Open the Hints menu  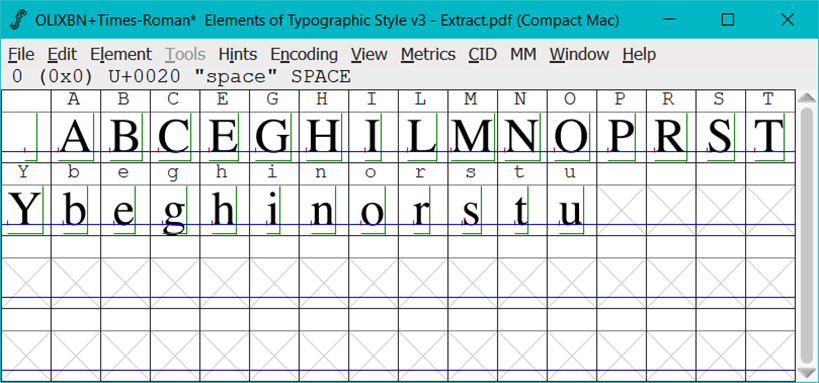(x=238, y=54)
